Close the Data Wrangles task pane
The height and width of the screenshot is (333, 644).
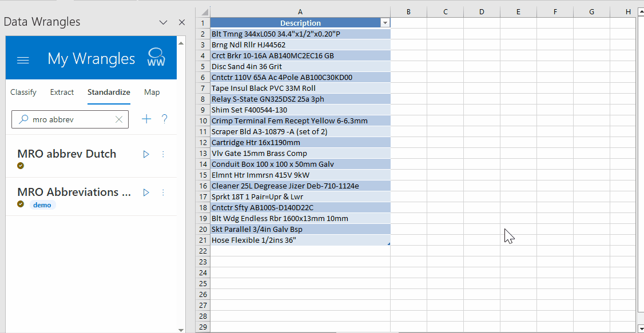pos(181,22)
